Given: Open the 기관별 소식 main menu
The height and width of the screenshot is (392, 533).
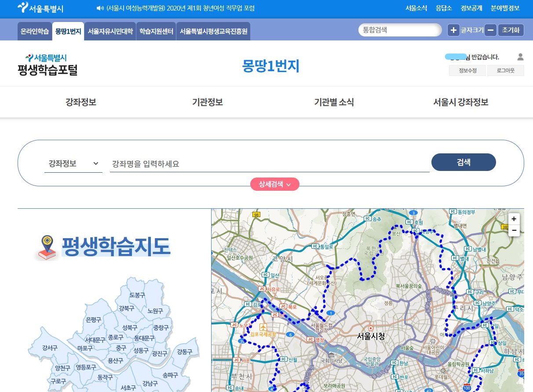Looking at the screenshot, I should pos(334,102).
